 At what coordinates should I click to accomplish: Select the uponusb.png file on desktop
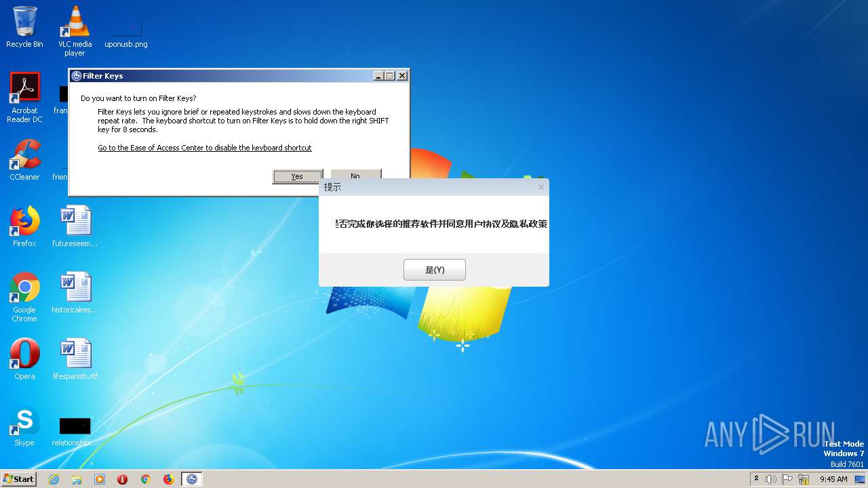click(126, 31)
